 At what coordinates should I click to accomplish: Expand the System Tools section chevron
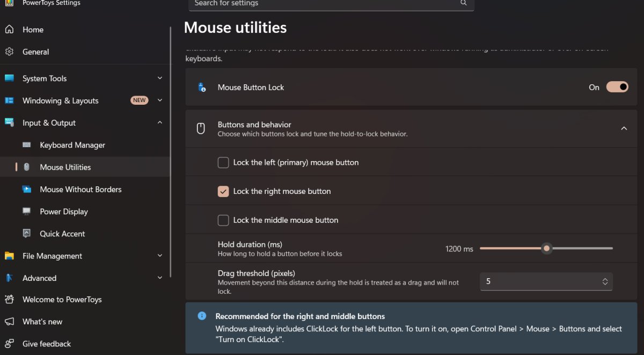tap(160, 78)
